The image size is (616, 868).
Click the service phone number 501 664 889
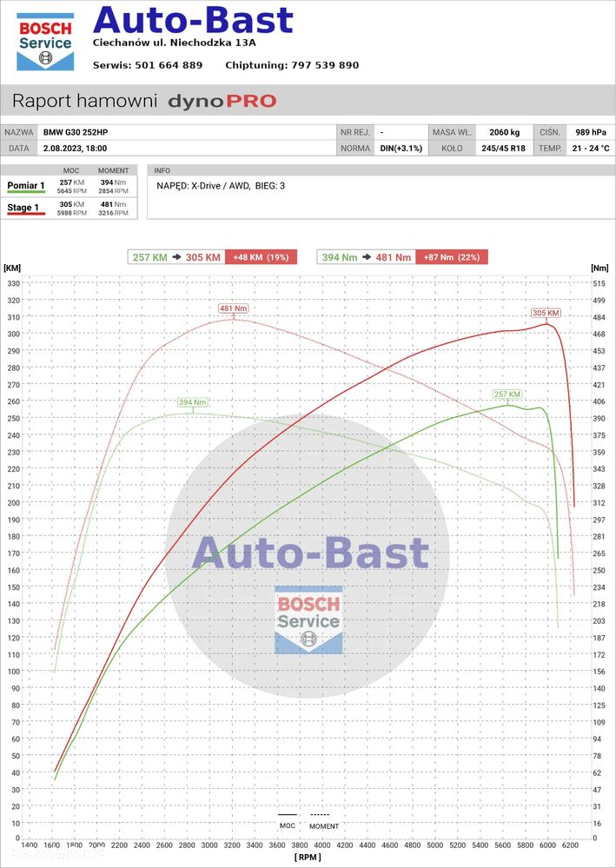[x=169, y=65]
